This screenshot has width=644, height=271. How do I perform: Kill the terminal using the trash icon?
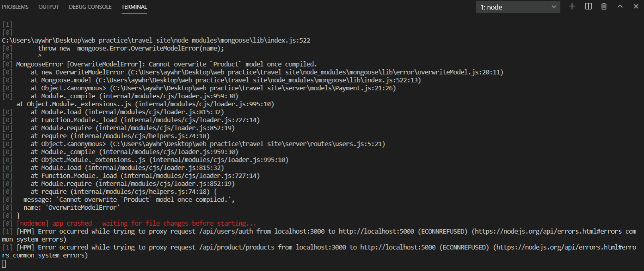[604, 6]
